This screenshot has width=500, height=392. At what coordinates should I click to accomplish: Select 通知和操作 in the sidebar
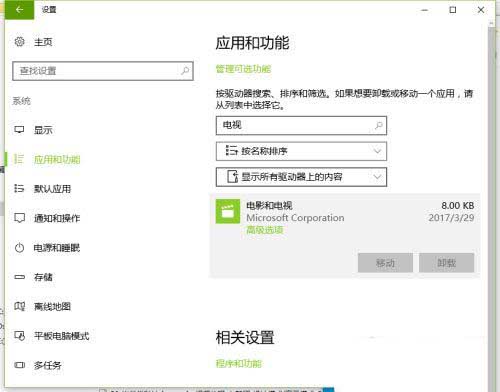point(57,218)
